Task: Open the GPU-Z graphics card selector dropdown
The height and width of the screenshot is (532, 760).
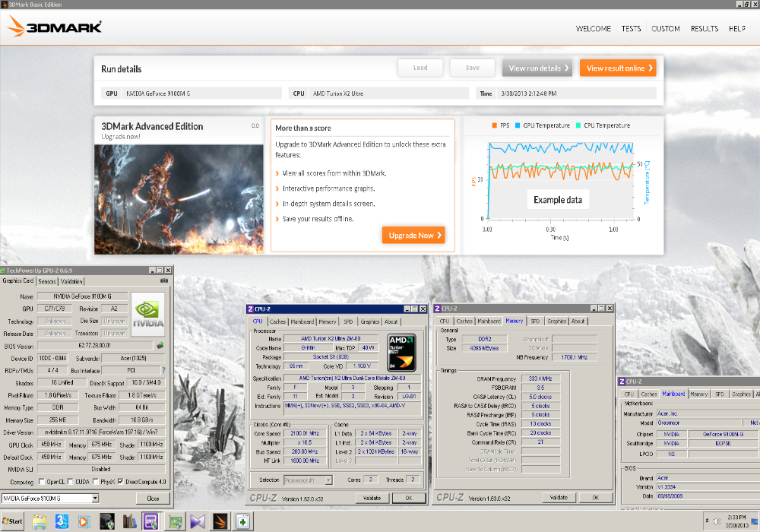Action: click(96, 498)
